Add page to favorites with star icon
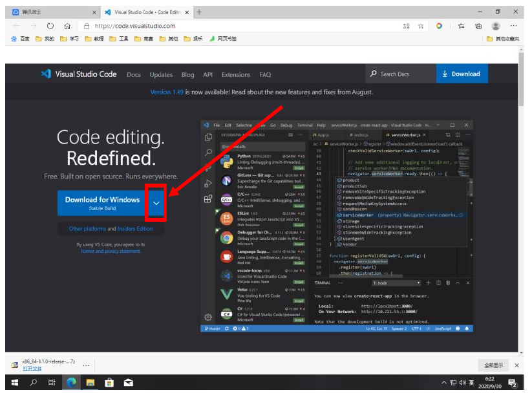532x397 pixels. click(421, 26)
